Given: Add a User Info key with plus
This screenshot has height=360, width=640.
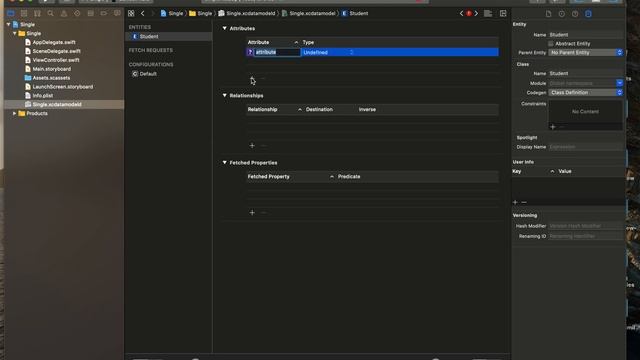Looking at the screenshot, I should (x=515, y=202).
